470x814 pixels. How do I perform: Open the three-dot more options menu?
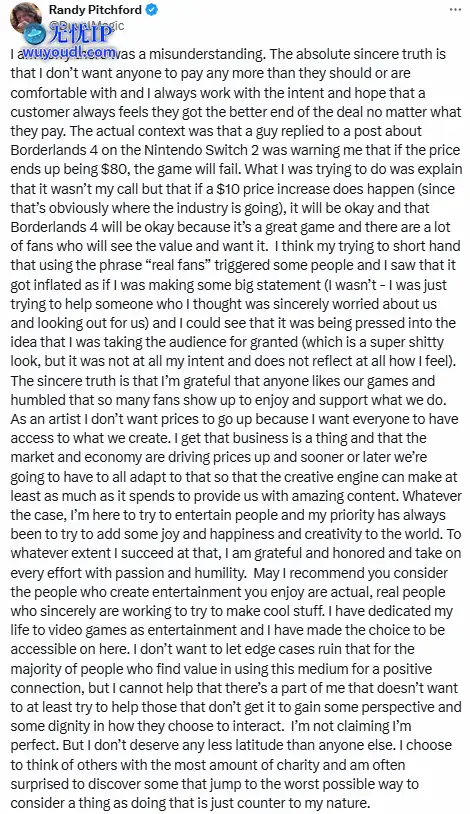coord(455,10)
